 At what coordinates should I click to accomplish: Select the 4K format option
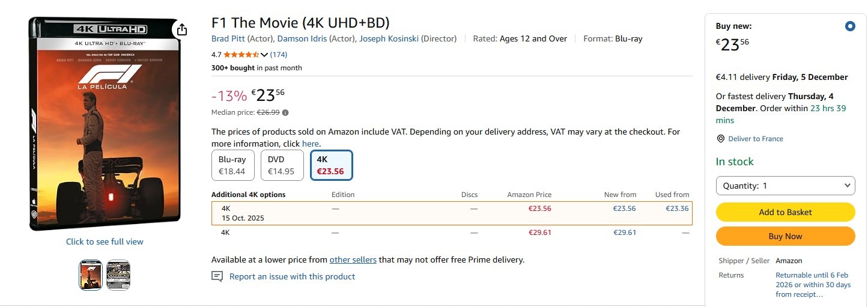(331, 165)
